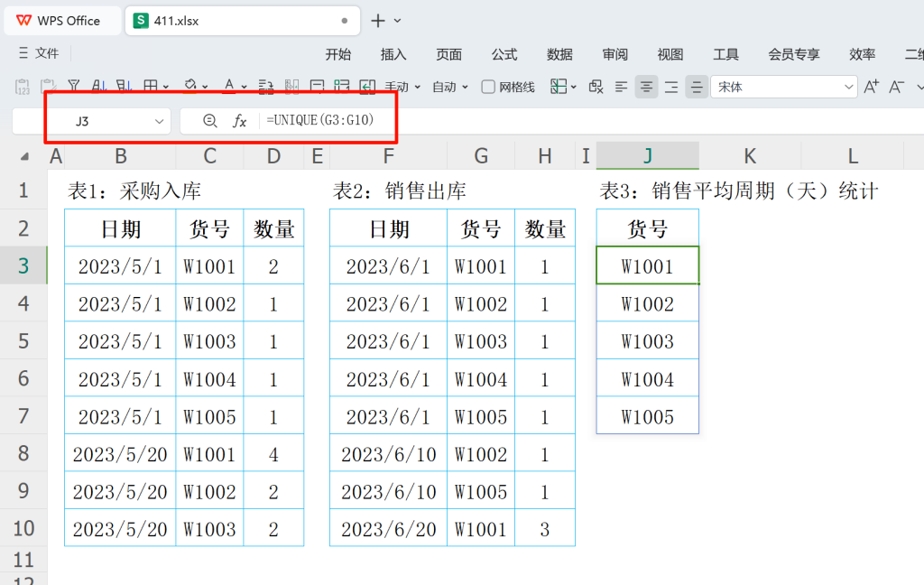Image resolution: width=924 pixels, height=585 pixels.
Task: Click the borders grid icon
Action: 151,87
